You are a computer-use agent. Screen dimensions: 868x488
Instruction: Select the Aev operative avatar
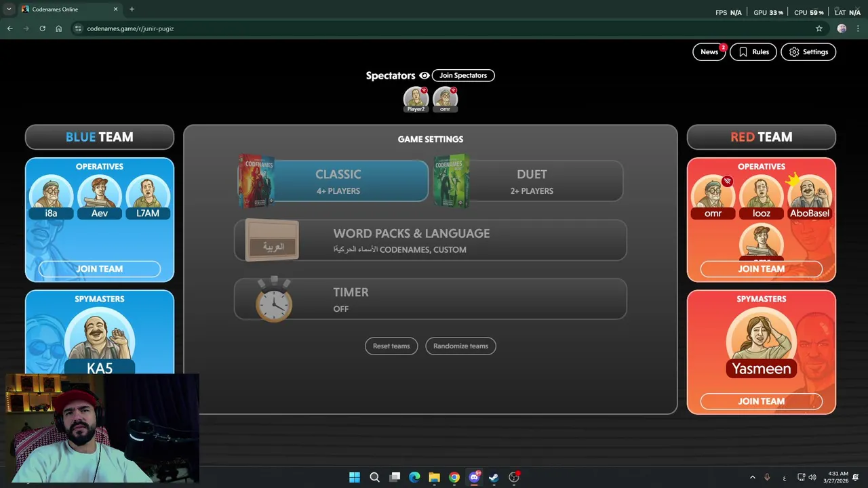coord(100,197)
